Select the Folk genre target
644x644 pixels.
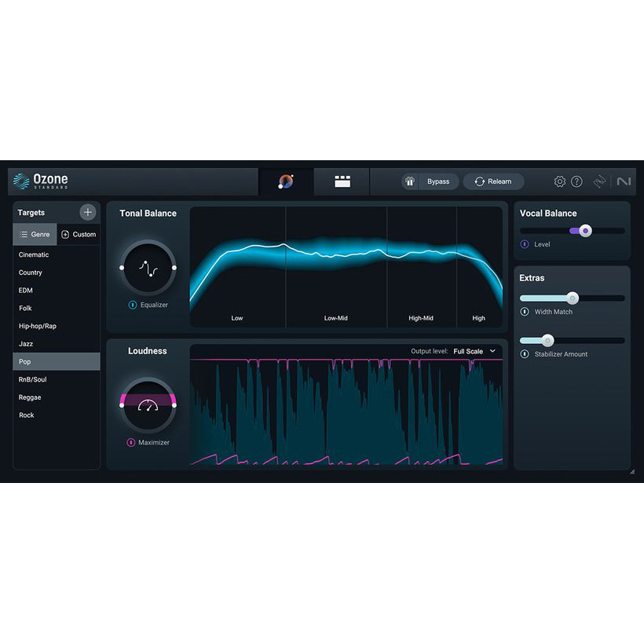point(57,308)
